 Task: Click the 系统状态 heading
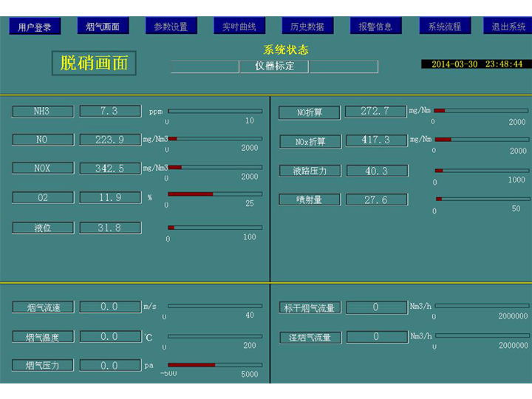286,50
